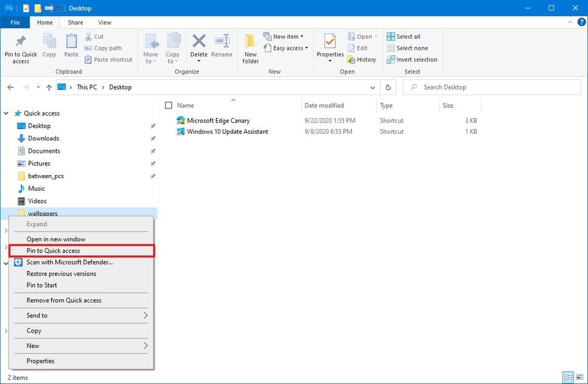Screen dimensions: 588x384
Task: Click the Paste shortcut icon
Action: pyautogui.click(x=109, y=59)
